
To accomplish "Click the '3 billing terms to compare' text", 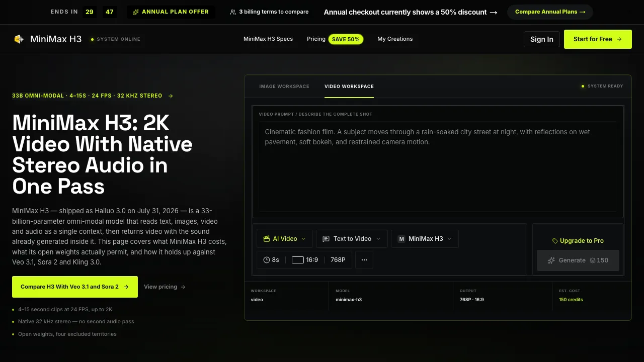I will coord(274,12).
